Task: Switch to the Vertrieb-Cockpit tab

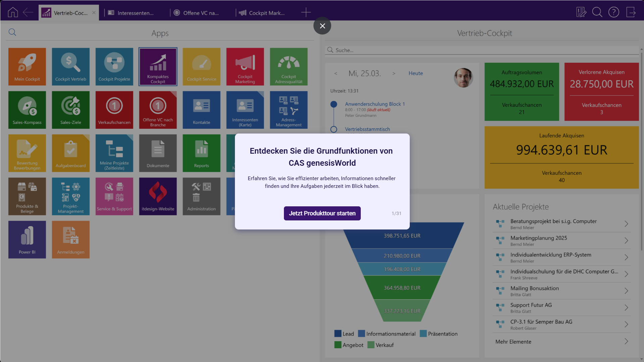Action: 69,13
